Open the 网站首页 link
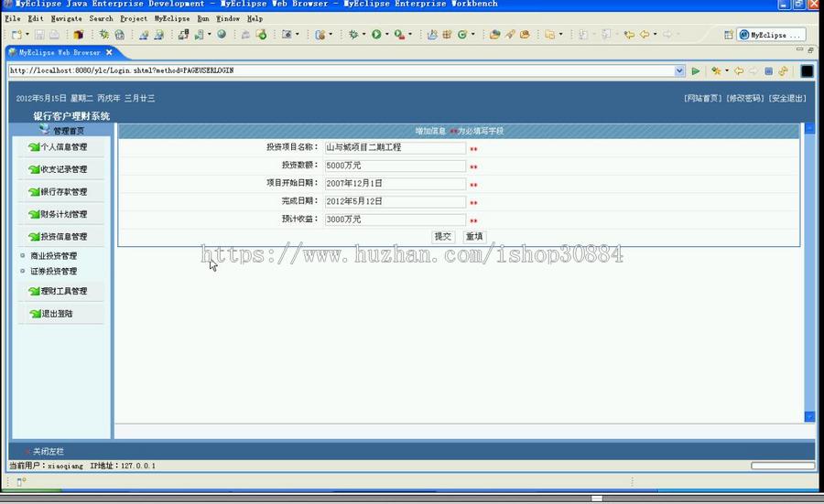 point(703,98)
